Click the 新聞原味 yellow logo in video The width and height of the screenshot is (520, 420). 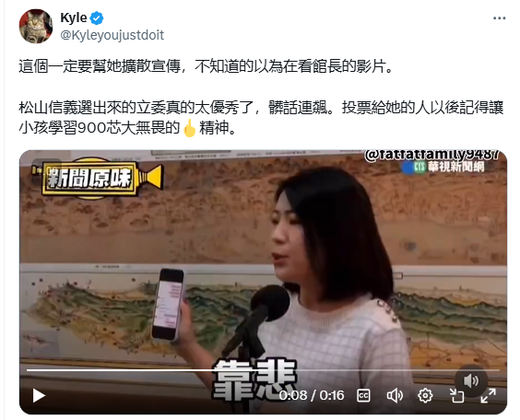click(97, 178)
